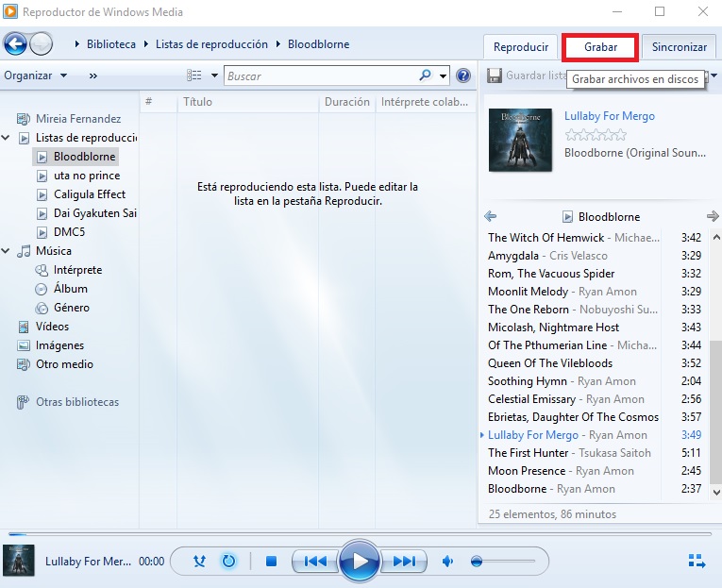Toggle shuffle mode on

coord(199,562)
